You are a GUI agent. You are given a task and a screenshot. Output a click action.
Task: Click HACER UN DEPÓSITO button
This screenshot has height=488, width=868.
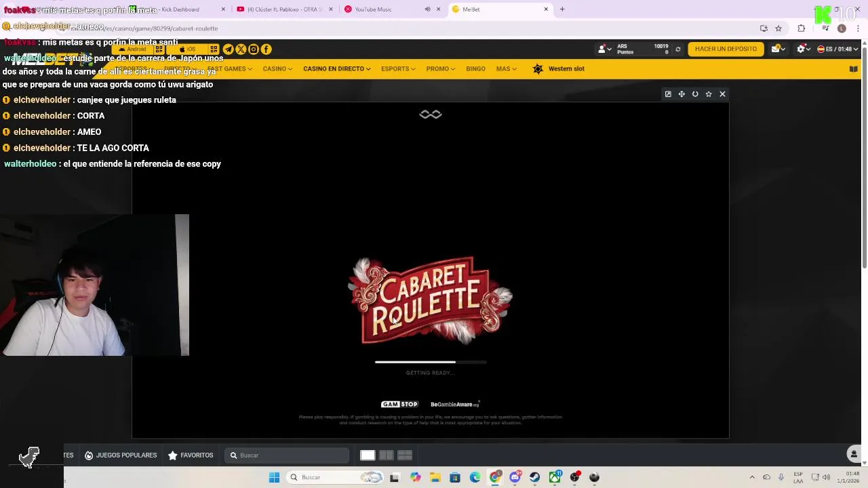726,49
